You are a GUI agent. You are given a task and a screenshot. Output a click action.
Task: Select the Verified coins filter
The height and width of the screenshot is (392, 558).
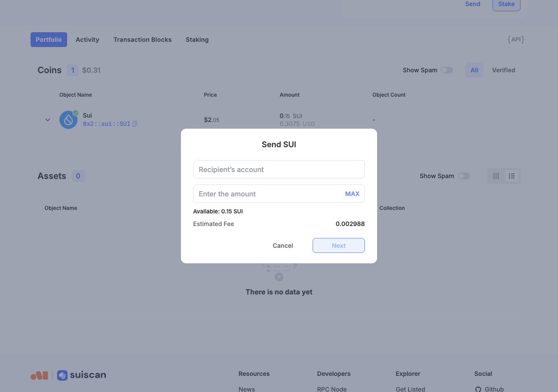click(504, 70)
